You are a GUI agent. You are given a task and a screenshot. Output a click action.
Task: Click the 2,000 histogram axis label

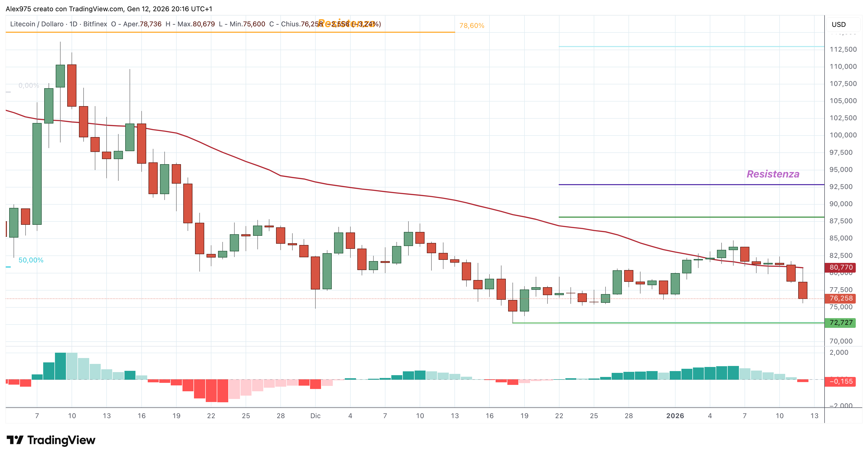click(839, 352)
